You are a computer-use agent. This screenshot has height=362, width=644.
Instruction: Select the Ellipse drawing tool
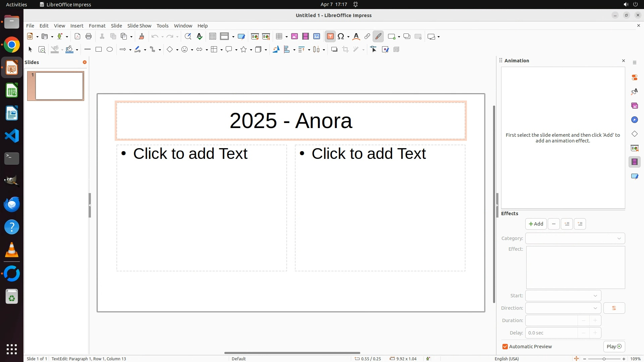pos(110,50)
